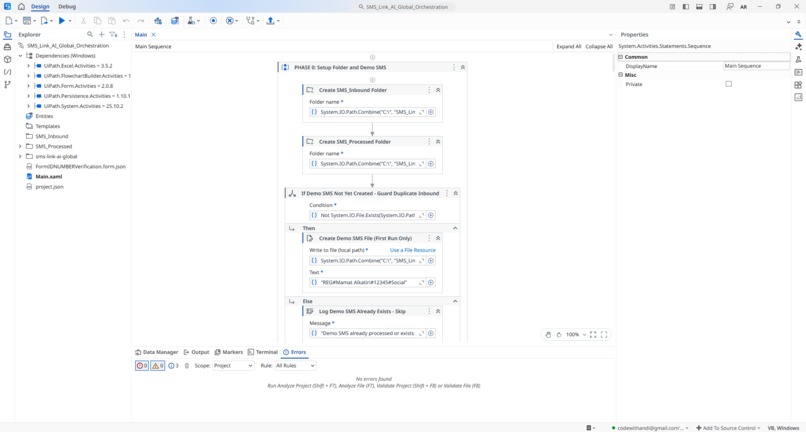This screenshot has width=806, height=432.
Task: Toggle the left panel layout button
Action: pos(686,7)
